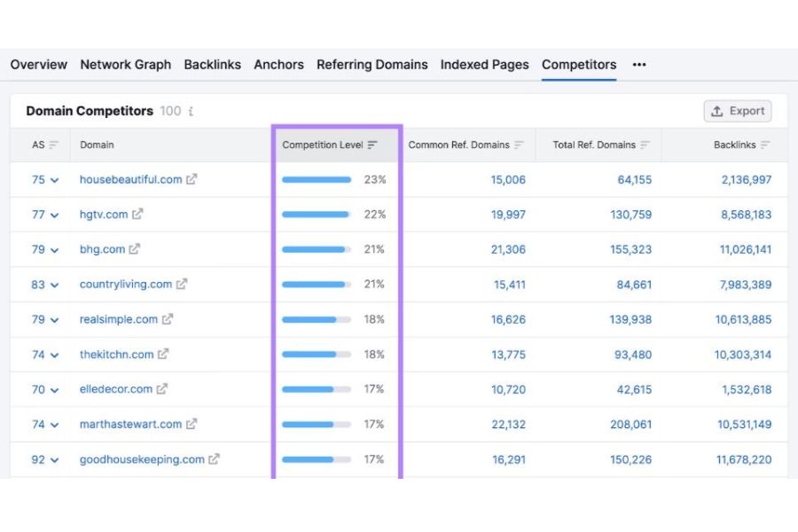Click competition bar in goodhousekeeping.com row
Image resolution: width=798 pixels, height=532 pixels.
click(x=317, y=459)
